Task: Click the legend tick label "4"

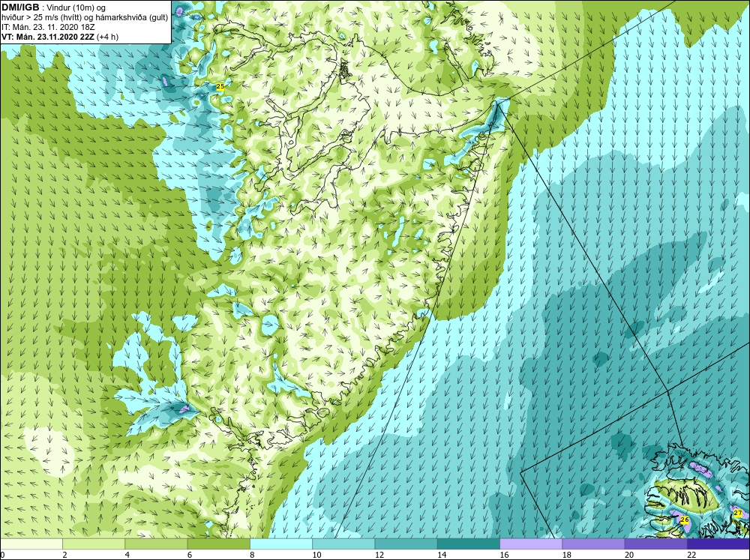Action: click(127, 555)
